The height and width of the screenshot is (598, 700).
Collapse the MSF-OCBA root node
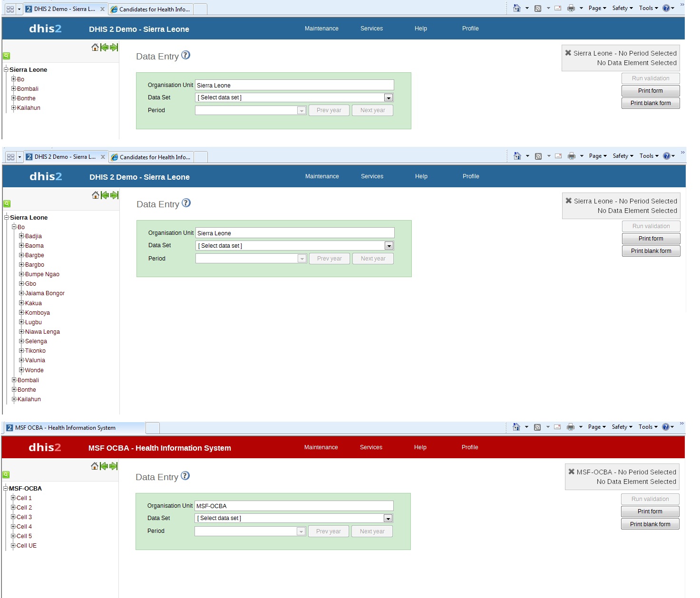click(6, 488)
